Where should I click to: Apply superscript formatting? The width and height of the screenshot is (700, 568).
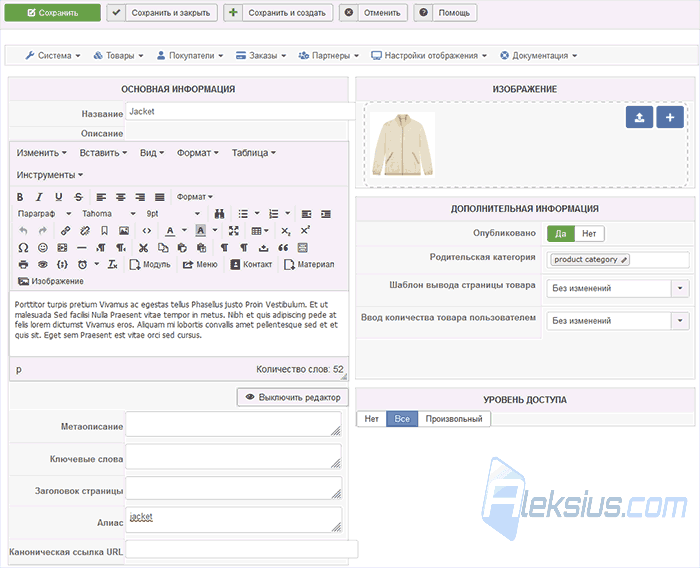pyautogui.click(x=305, y=231)
